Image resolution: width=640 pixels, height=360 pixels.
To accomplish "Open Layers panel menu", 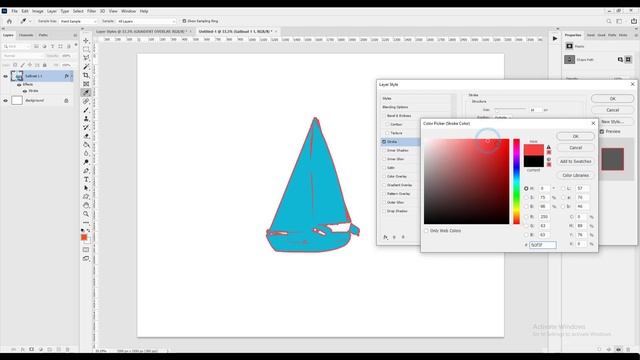I will pyautogui.click(x=75, y=36).
